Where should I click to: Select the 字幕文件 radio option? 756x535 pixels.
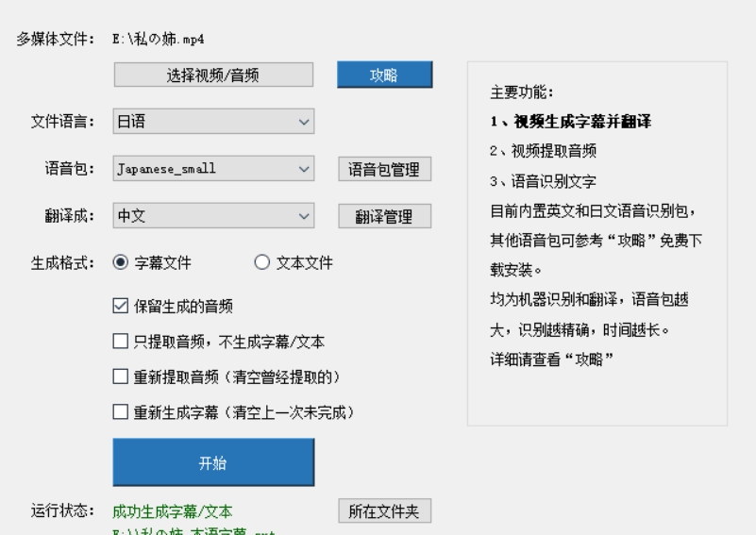(x=121, y=263)
